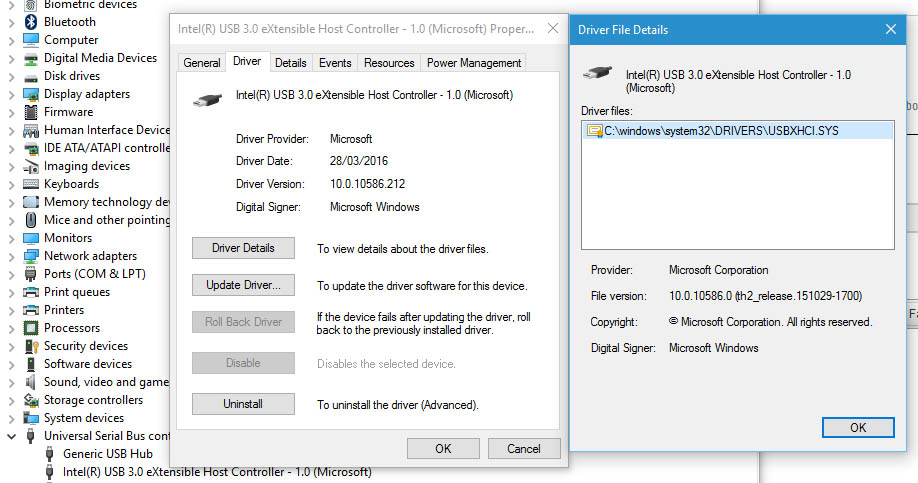The image size is (918, 483).
Task: Click the Ports (COM & LPT) icon
Action: 30,274
